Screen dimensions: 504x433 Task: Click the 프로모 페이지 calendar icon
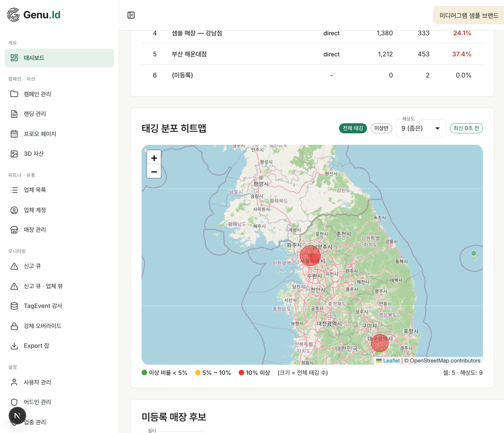point(14,134)
